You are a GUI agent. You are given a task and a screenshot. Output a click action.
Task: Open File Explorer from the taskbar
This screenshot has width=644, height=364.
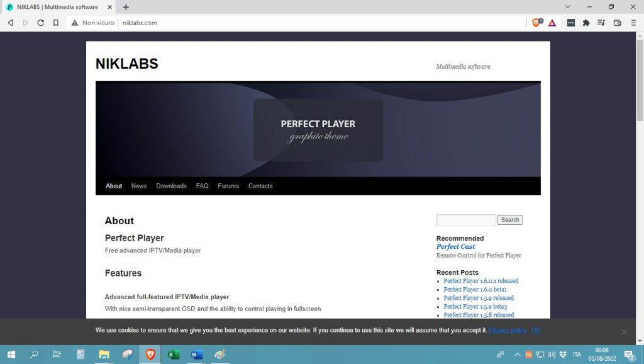tap(103, 355)
